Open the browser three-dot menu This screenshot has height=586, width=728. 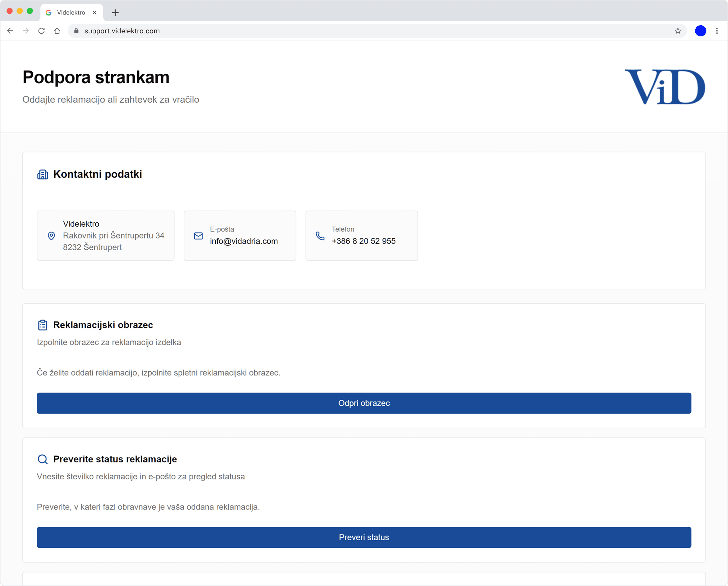(x=717, y=31)
